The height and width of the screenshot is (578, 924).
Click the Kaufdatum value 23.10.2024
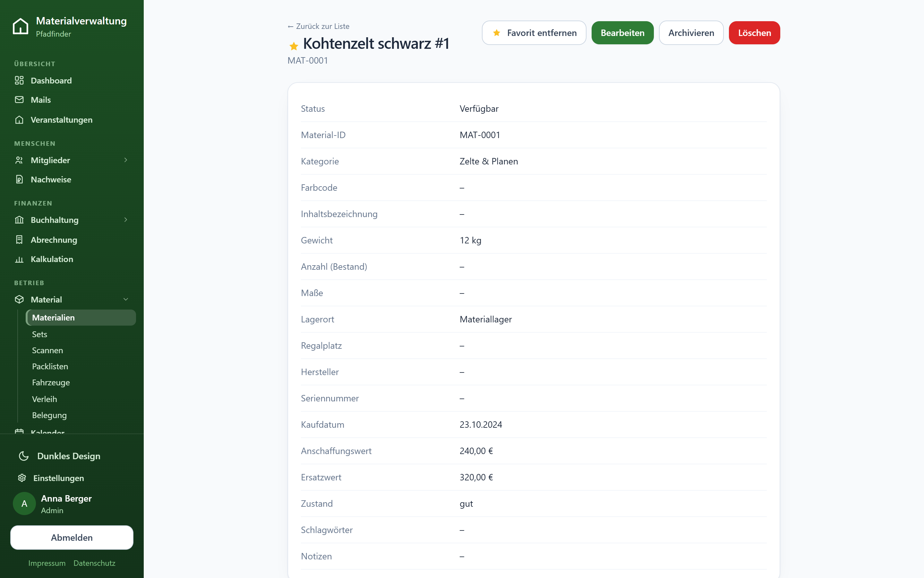click(481, 425)
